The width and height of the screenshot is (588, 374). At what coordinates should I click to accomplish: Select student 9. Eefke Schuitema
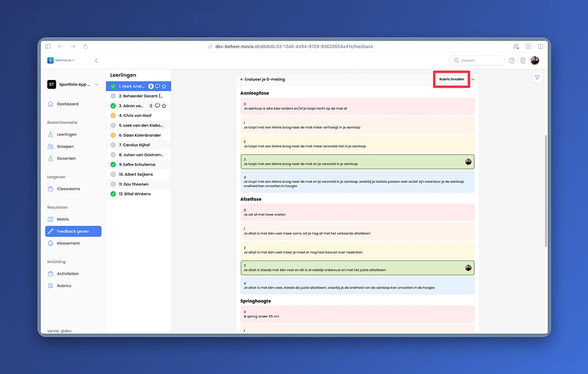(x=138, y=165)
